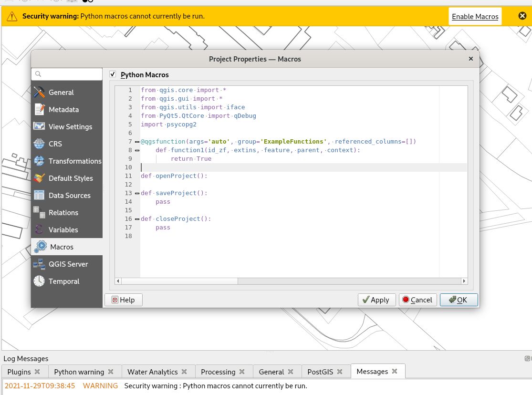
Task: Select the Temporal clock icon
Action: (x=39, y=281)
